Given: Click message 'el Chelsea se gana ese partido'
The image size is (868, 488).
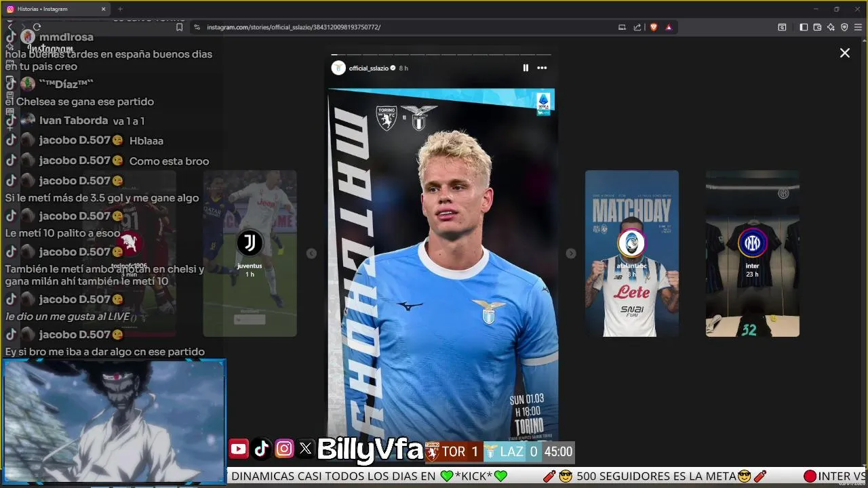Looking at the screenshot, I should [79, 102].
